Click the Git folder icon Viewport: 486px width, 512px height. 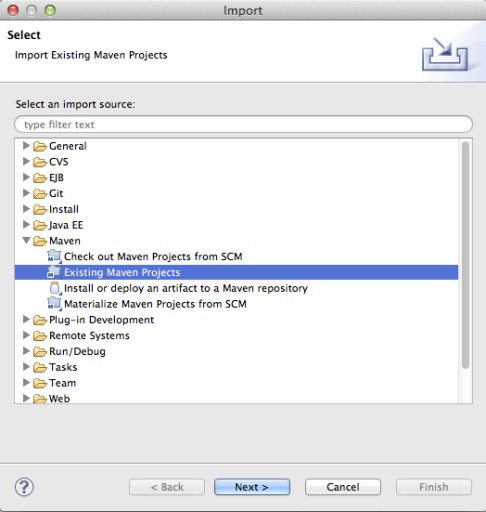tap(40, 193)
